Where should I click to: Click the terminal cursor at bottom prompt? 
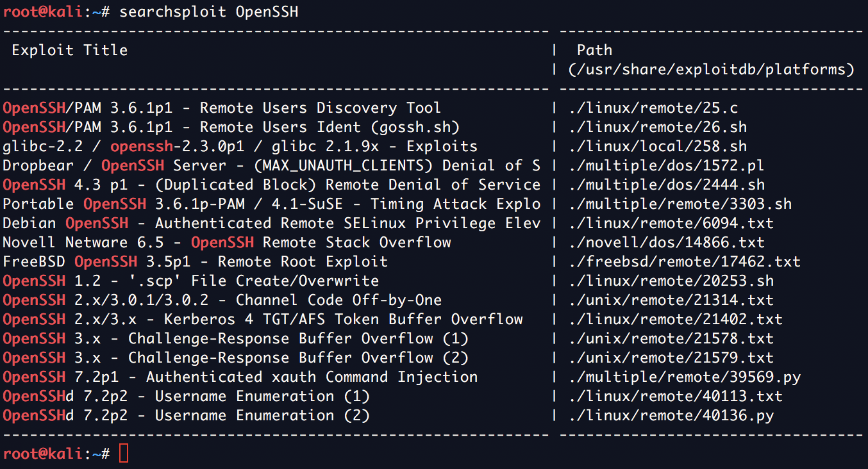[x=124, y=454]
